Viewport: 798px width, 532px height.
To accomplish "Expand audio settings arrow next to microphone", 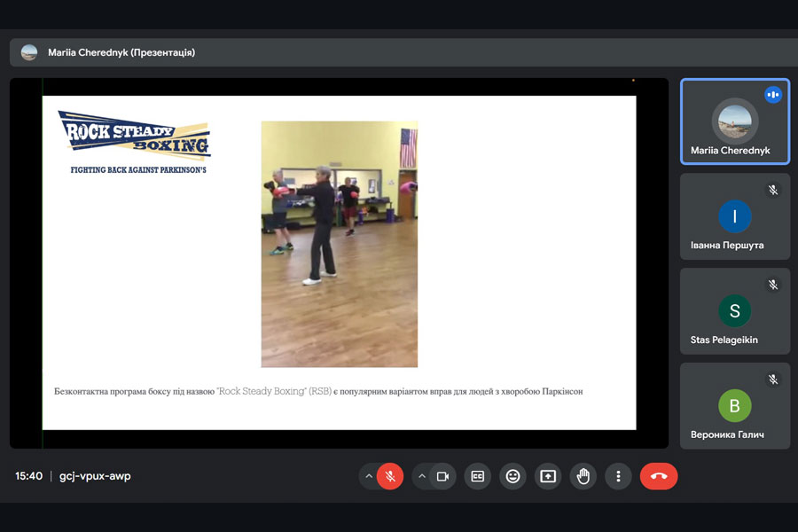I will (x=369, y=476).
